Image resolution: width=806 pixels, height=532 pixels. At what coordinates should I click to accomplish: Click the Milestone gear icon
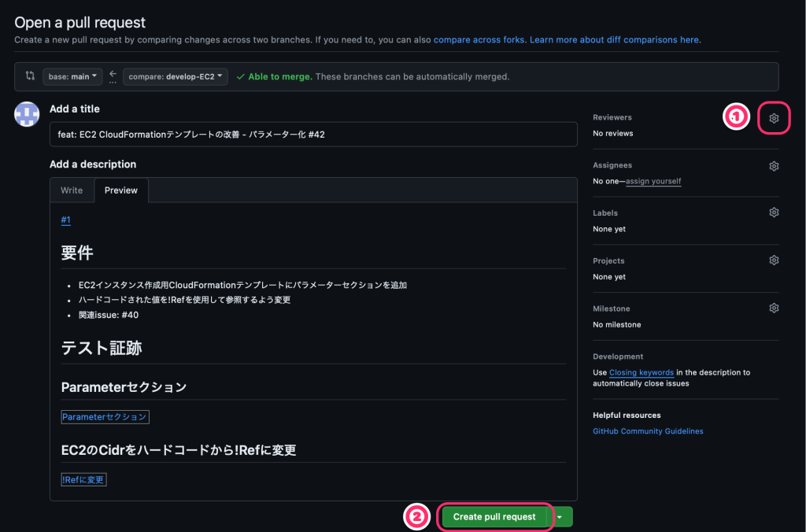(x=774, y=308)
